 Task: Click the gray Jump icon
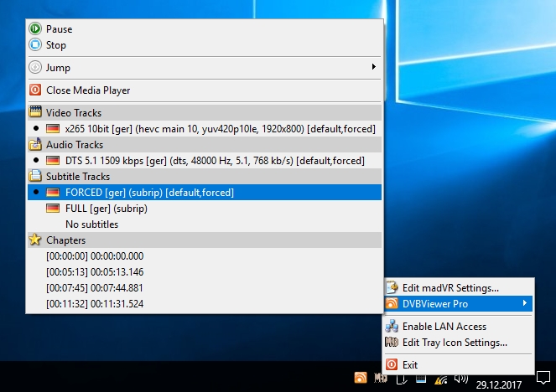(x=35, y=67)
